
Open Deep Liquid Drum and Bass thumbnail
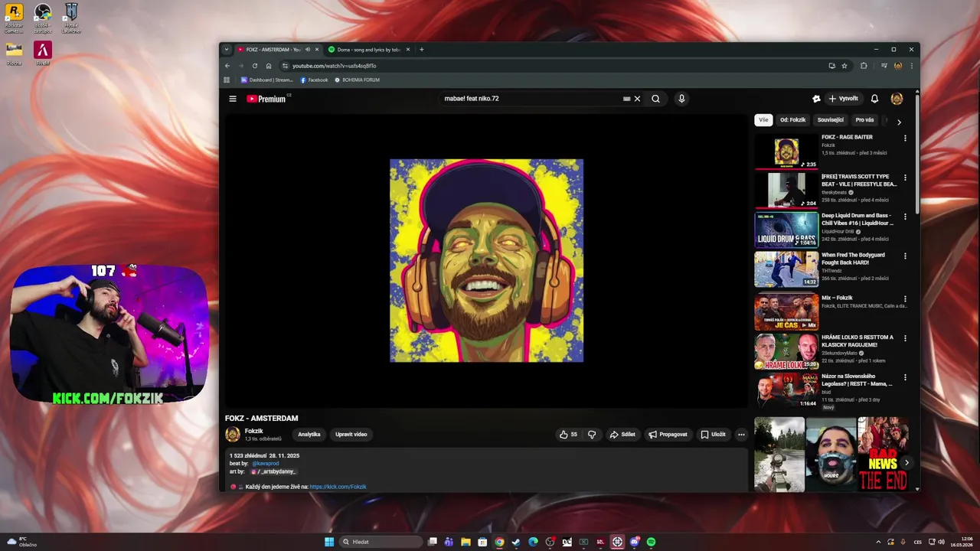786,230
